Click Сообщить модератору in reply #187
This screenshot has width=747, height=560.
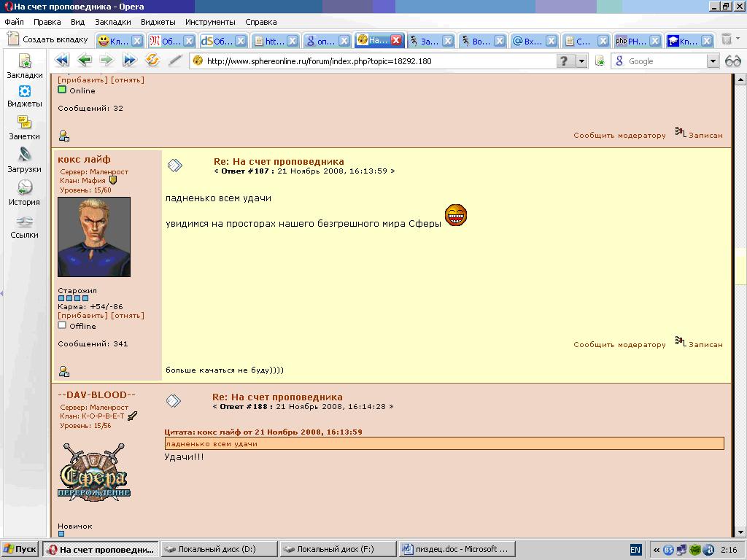[619, 344]
